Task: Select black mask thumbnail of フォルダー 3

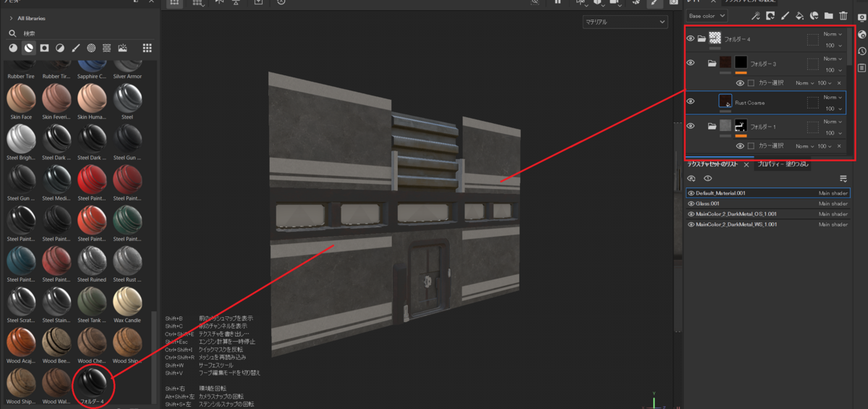Action: click(741, 62)
